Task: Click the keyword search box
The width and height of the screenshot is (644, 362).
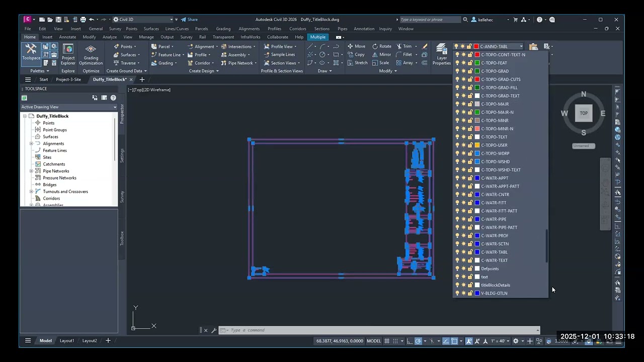Action: click(430, 20)
